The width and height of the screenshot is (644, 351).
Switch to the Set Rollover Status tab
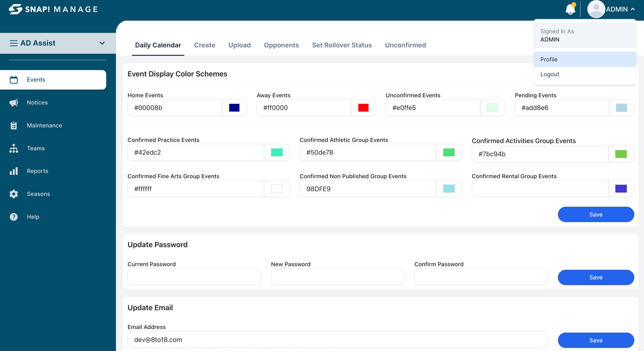pyautogui.click(x=342, y=45)
